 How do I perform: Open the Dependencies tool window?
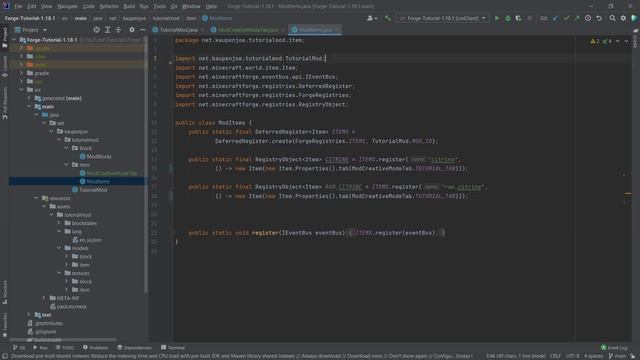coord(134,347)
